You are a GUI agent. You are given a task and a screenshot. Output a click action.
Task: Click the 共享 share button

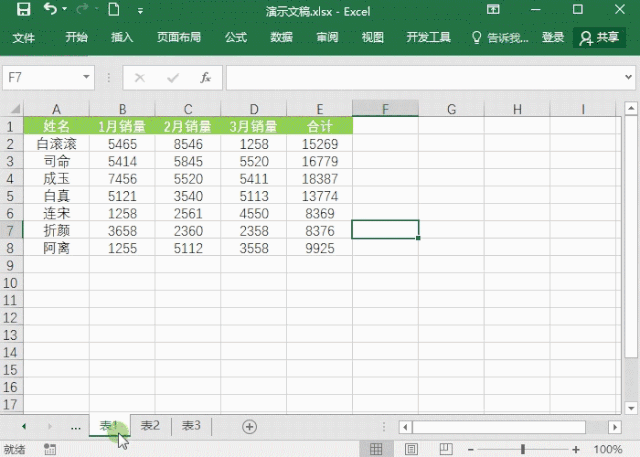click(x=600, y=38)
